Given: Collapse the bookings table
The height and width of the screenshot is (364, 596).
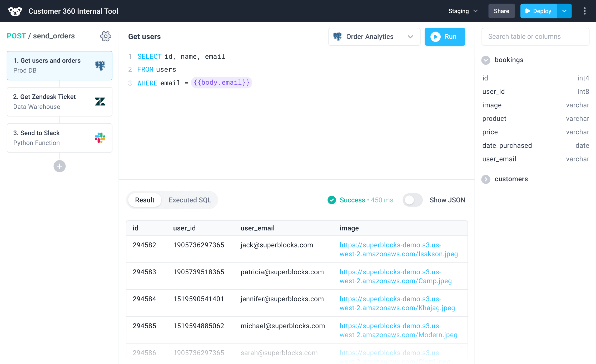Looking at the screenshot, I should click(x=486, y=60).
